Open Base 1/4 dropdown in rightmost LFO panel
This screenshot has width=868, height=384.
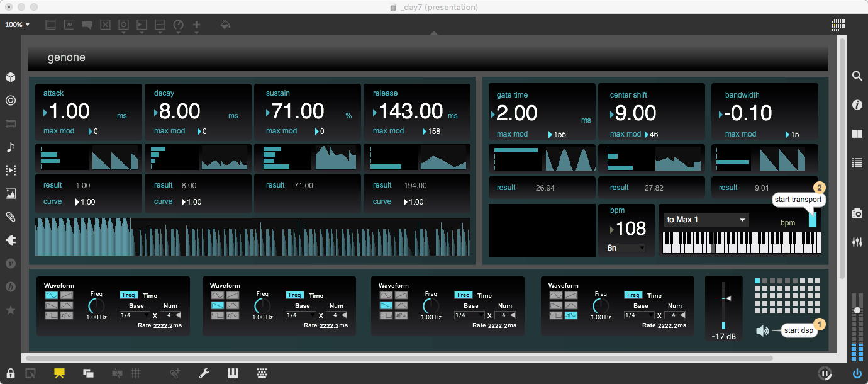point(639,315)
